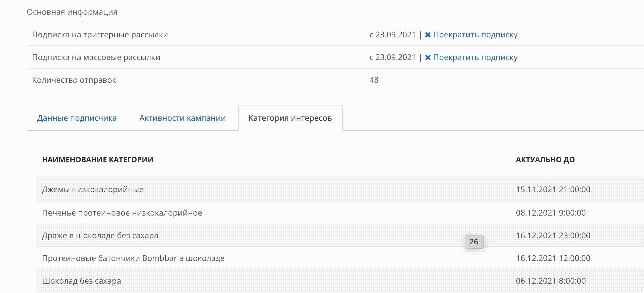Click the X icon for trigger mailing subscription
The image size is (644, 293).
[x=428, y=35]
